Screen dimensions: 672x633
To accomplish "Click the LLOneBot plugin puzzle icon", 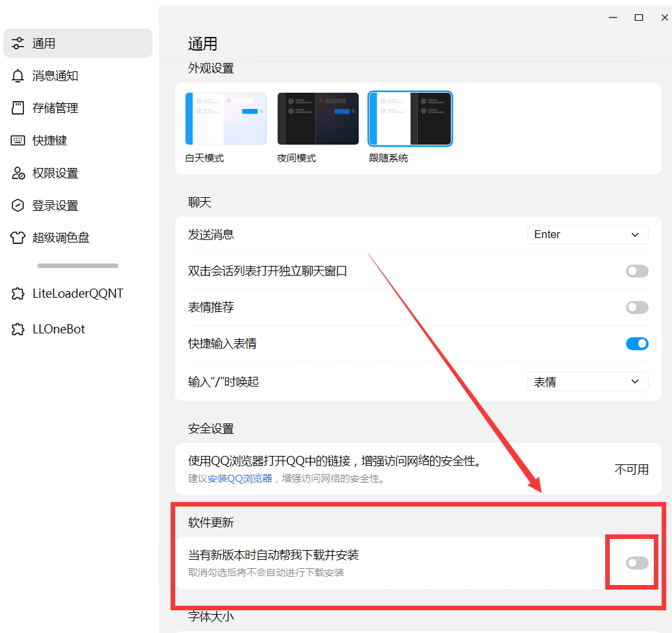I will [x=18, y=329].
